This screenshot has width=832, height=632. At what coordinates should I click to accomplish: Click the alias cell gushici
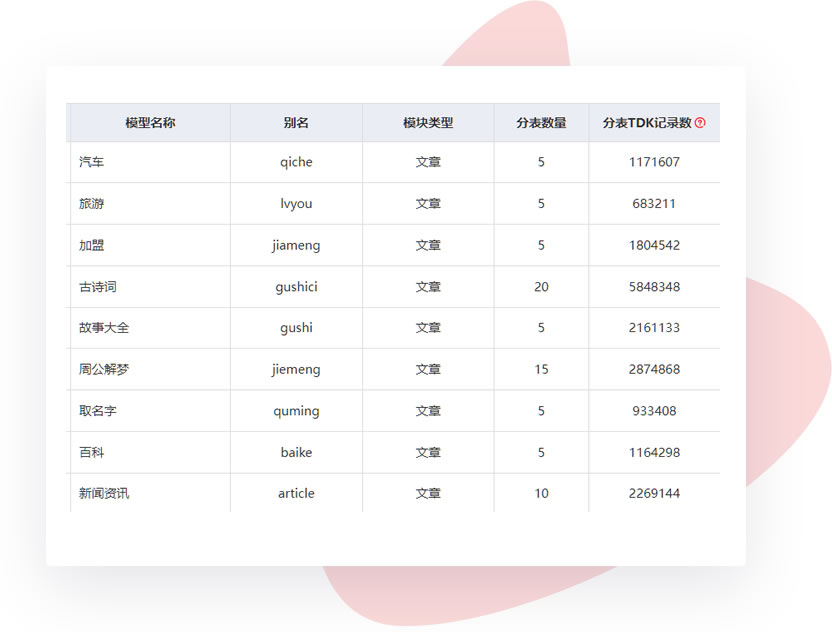point(296,287)
